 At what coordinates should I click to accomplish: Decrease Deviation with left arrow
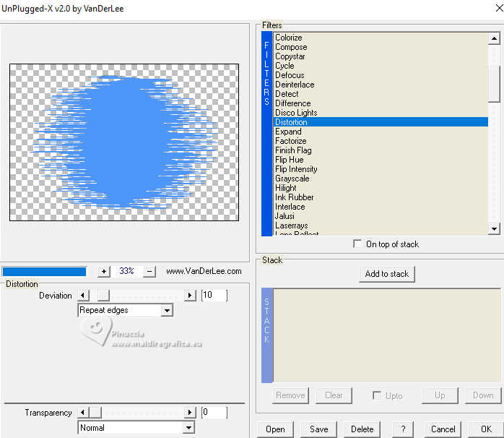point(83,295)
